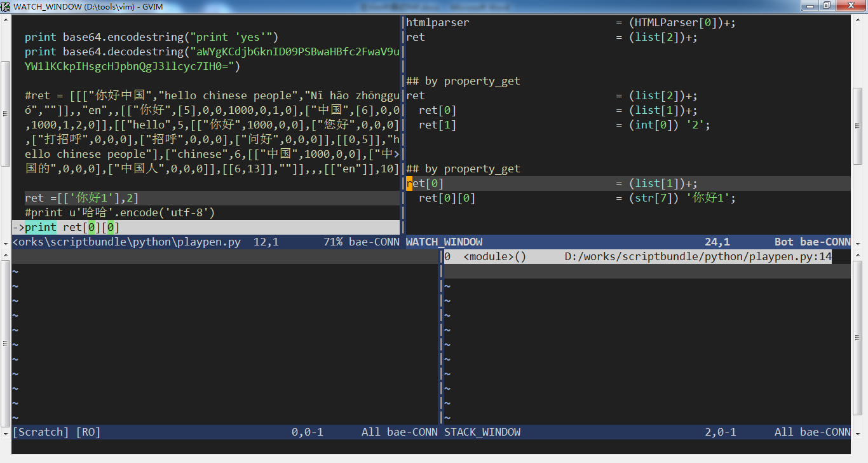This screenshot has width=868, height=463.
Task: Click the scroll-down arrow of the STACK_WINDOW scrollbar
Action: coord(857,434)
